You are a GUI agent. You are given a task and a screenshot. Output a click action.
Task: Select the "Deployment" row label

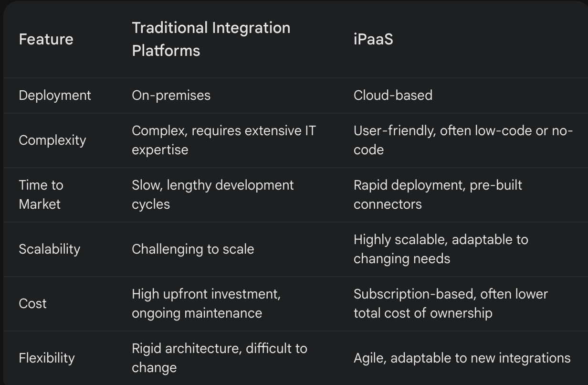coord(55,95)
